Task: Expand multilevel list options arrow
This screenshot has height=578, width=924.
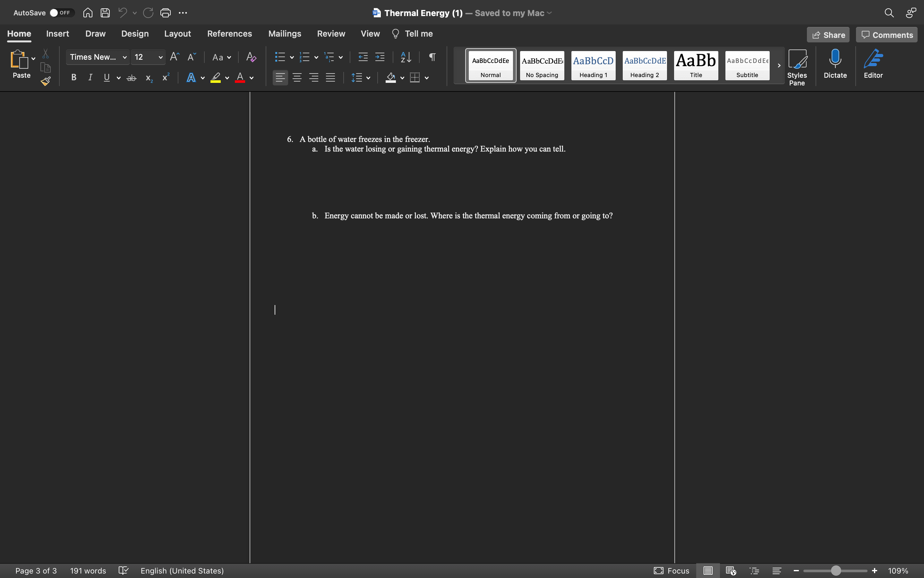Action: [x=341, y=57]
